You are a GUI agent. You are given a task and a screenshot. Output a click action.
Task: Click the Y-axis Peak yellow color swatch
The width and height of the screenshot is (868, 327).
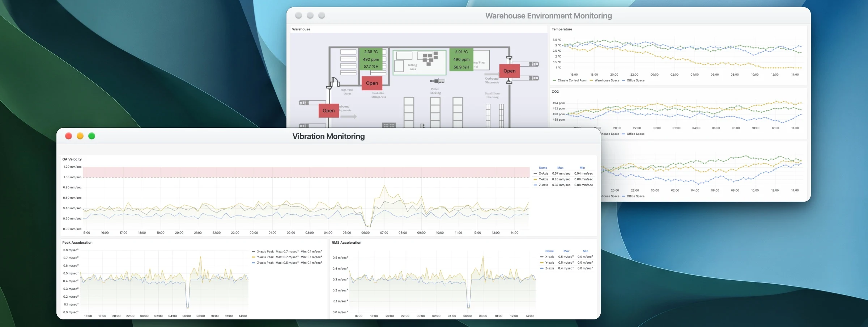(254, 257)
